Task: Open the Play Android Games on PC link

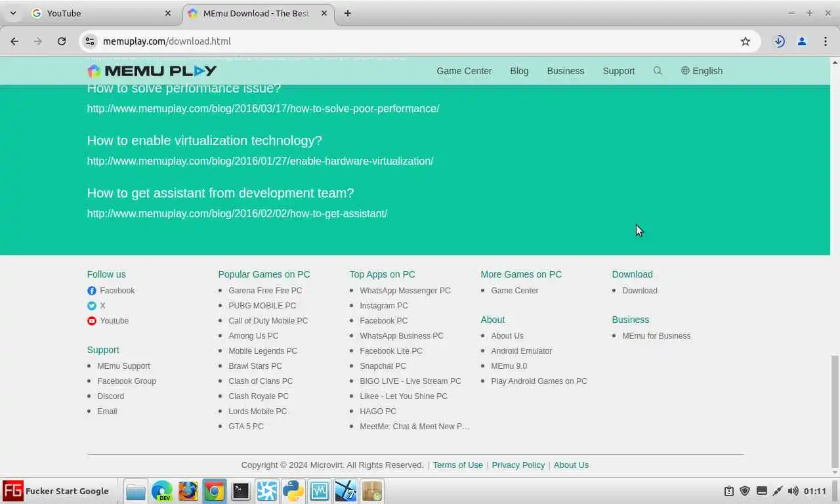Action: tap(539, 381)
